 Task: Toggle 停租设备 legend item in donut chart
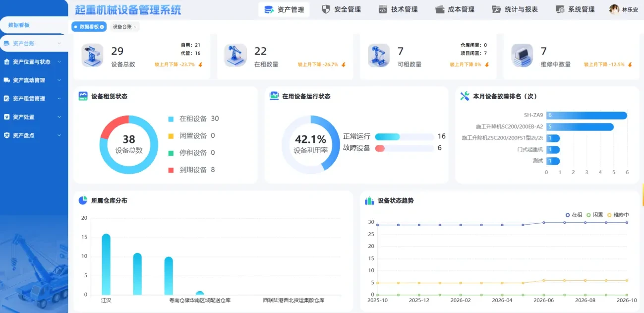[191, 152]
